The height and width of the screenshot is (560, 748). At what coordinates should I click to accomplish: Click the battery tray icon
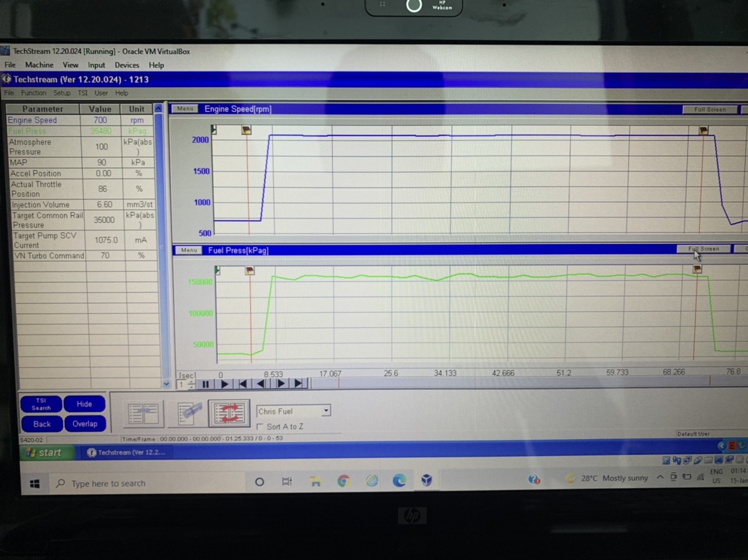pyautogui.click(x=687, y=477)
